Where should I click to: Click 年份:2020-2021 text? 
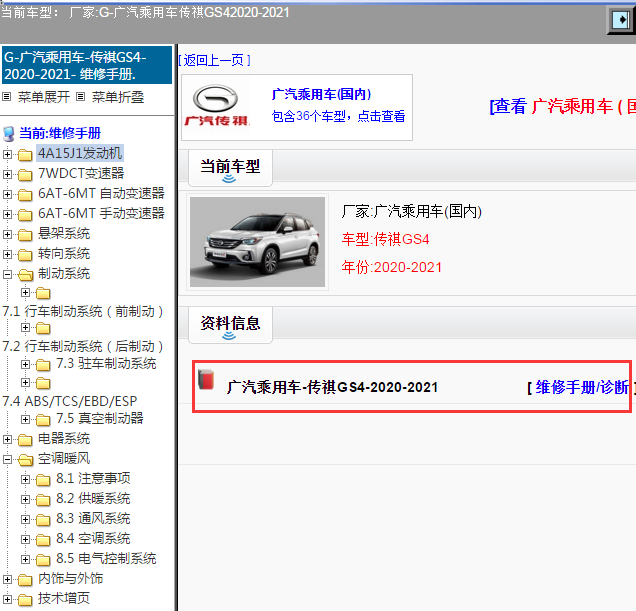(391, 267)
